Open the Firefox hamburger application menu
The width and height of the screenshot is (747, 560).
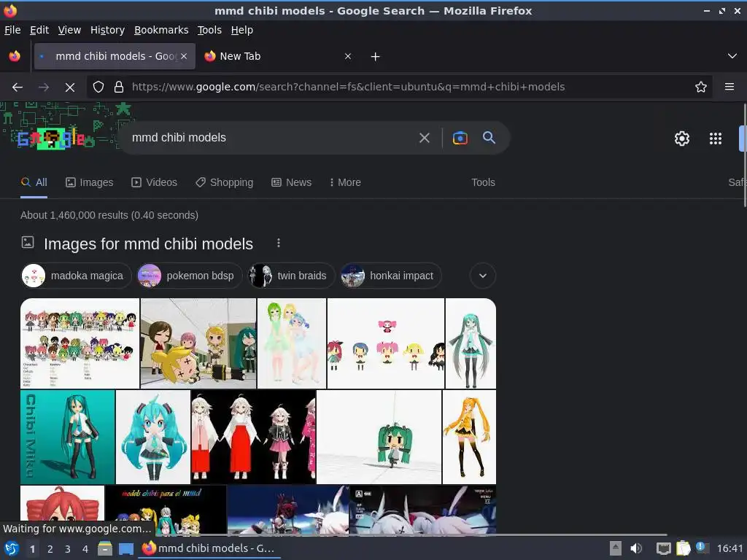point(729,87)
